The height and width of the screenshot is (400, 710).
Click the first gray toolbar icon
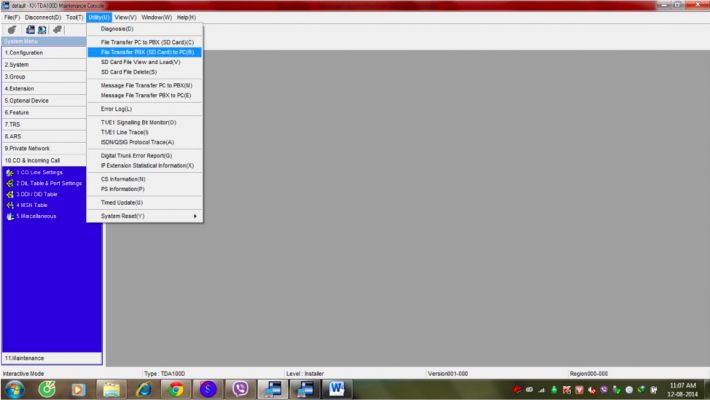(x=12, y=30)
